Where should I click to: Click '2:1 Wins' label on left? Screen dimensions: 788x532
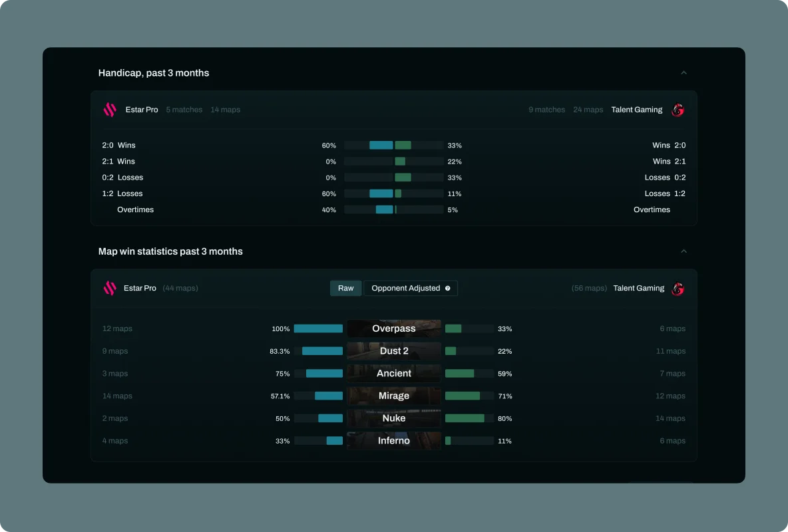pyautogui.click(x=118, y=161)
